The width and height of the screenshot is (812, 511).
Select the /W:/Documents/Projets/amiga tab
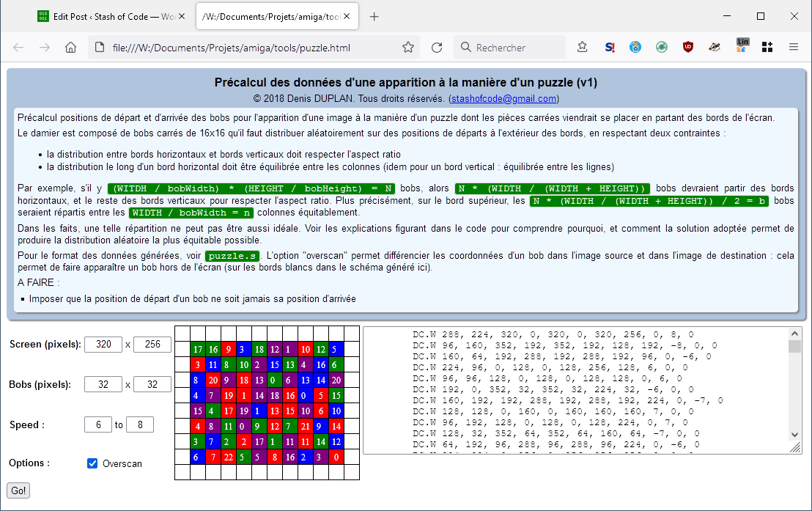pyautogui.click(x=276, y=17)
